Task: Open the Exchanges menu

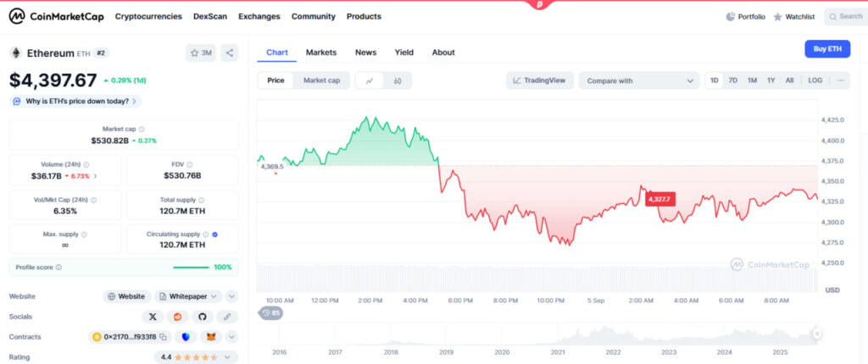Action: pos(259,17)
